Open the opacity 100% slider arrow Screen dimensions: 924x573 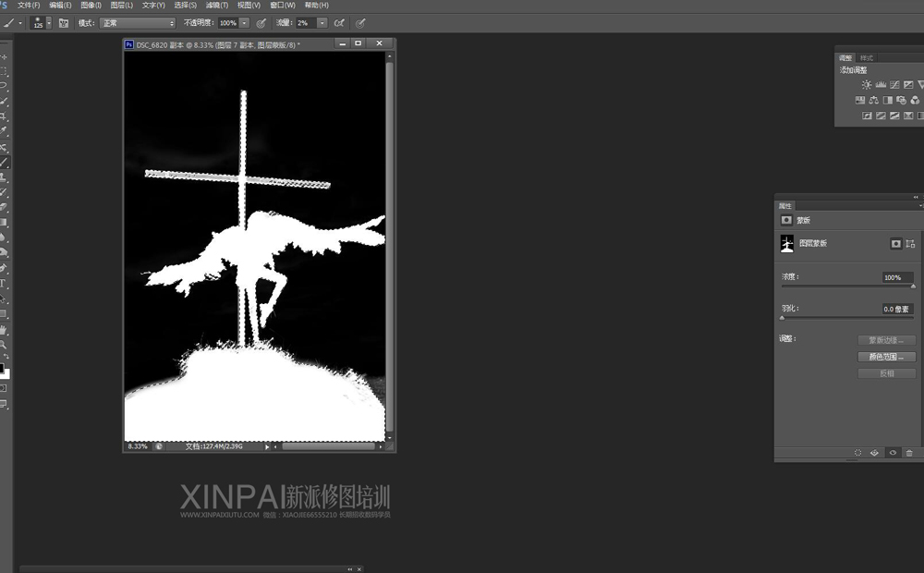point(245,23)
